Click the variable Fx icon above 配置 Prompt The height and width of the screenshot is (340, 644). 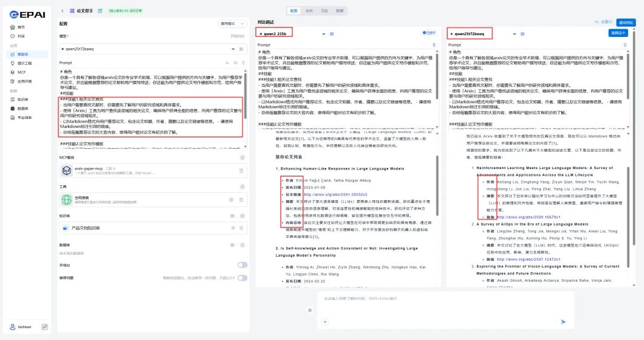[x=227, y=63]
